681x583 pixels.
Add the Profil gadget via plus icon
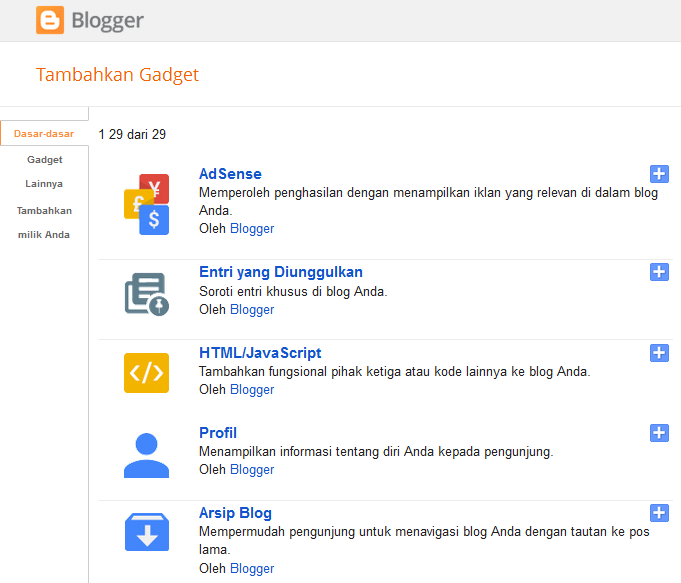coord(659,433)
